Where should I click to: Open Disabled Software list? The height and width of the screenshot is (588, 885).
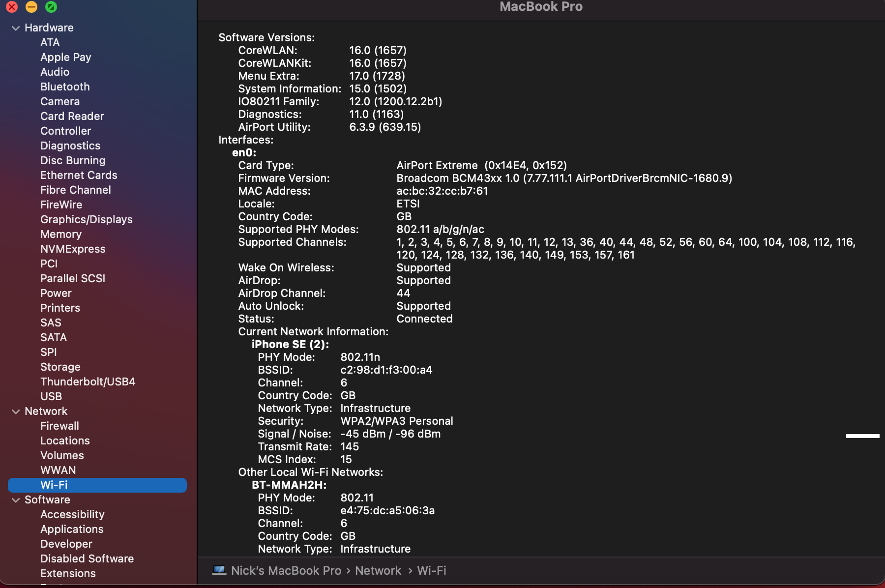coord(87,559)
